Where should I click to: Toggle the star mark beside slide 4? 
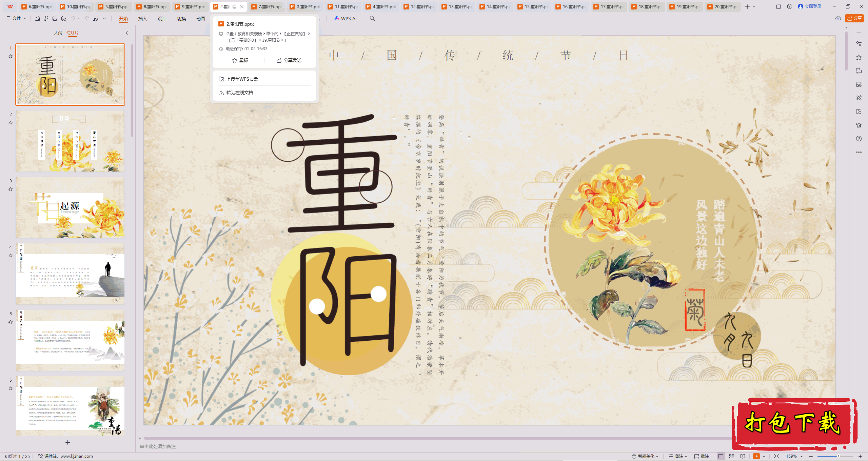(11, 256)
